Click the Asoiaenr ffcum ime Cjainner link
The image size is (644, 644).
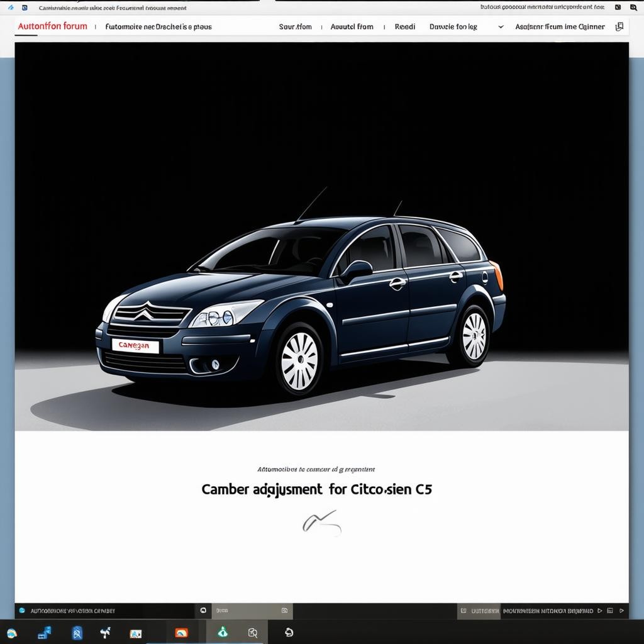point(560,26)
